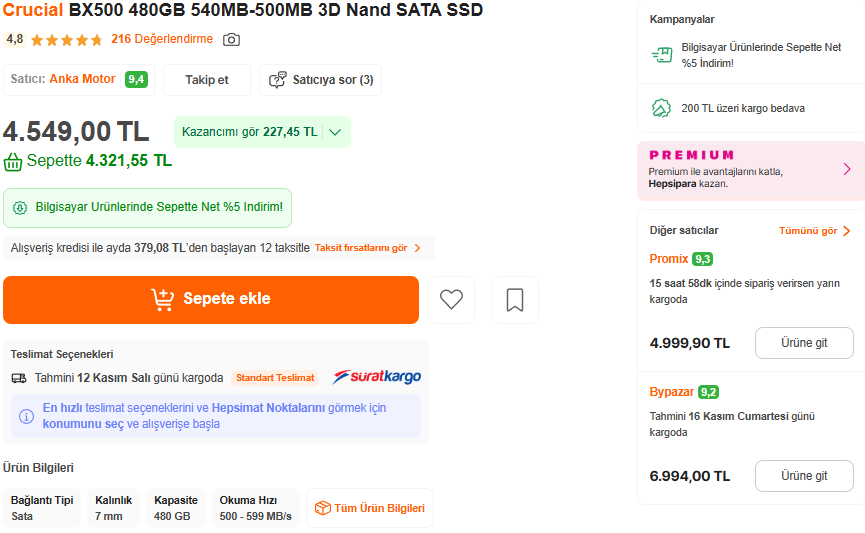The height and width of the screenshot is (533, 865).
Task: Click the campaign cart discount icon
Action: click(661, 55)
